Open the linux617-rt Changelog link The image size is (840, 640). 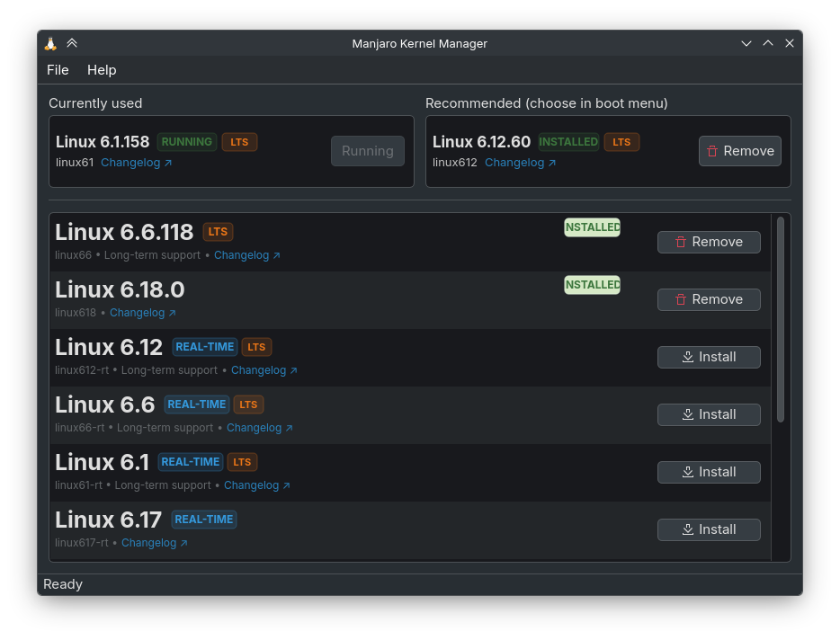tap(154, 543)
